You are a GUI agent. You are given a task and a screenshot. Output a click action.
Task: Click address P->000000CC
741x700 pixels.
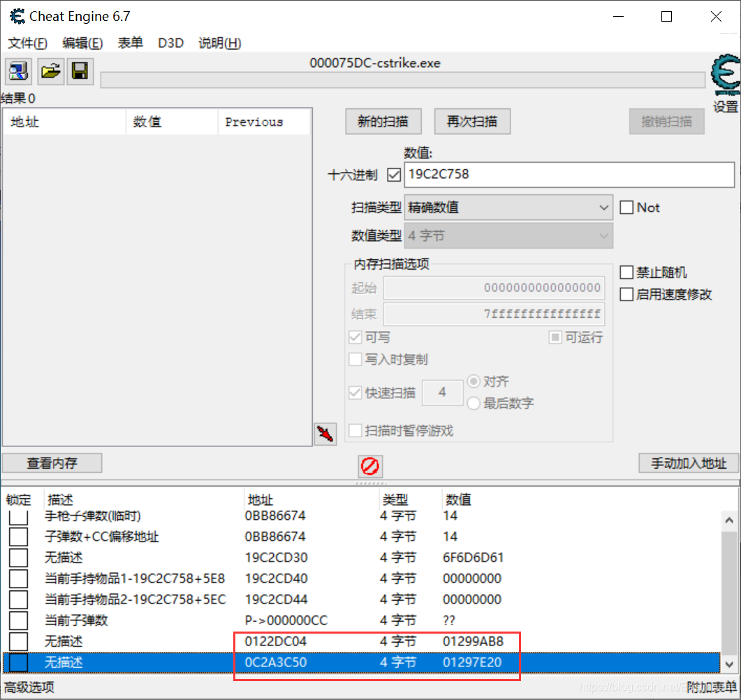click(286, 620)
